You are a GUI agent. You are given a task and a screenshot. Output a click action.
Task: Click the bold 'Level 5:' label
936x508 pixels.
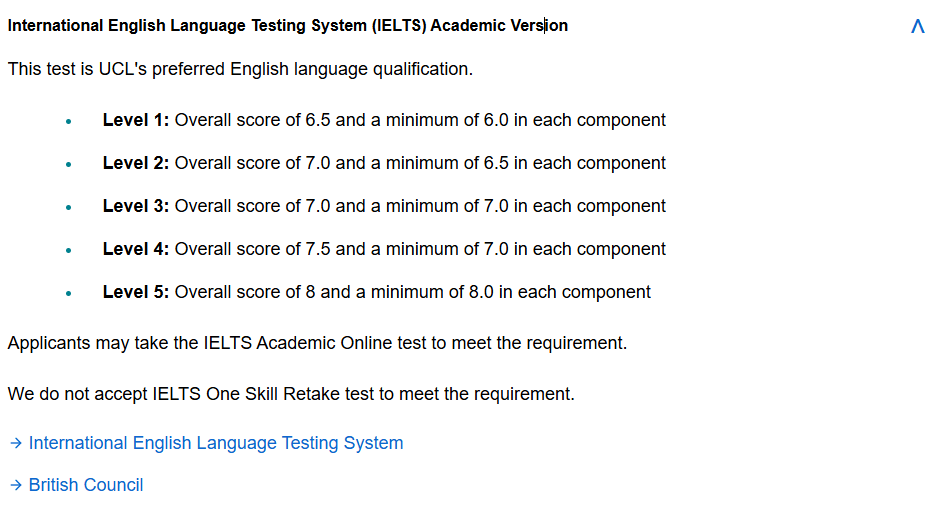click(136, 292)
